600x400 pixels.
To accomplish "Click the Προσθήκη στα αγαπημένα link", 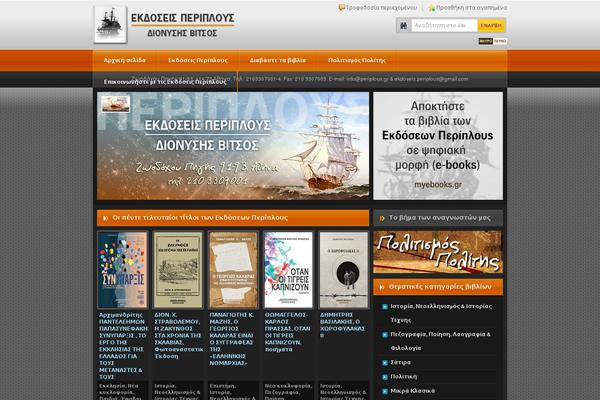I will (x=471, y=8).
